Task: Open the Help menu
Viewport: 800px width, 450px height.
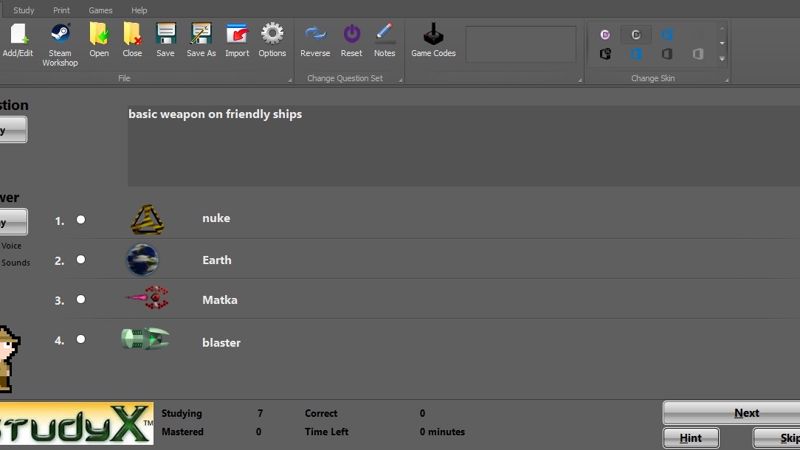Action: click(139, 10)
